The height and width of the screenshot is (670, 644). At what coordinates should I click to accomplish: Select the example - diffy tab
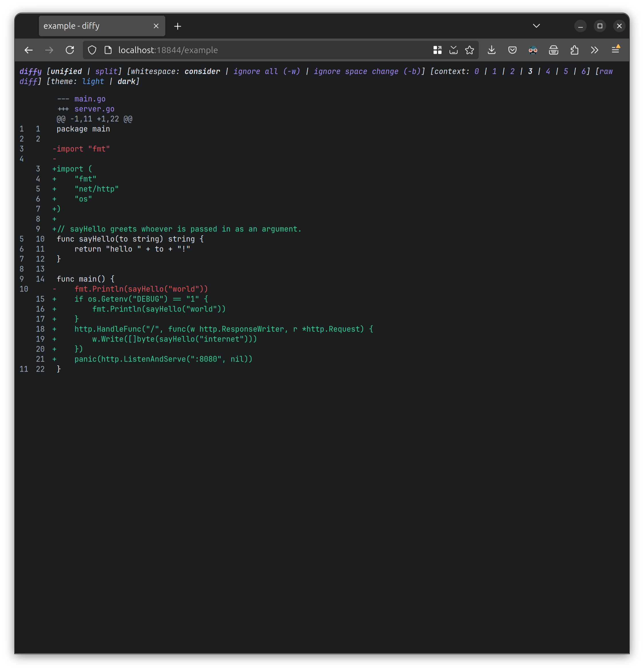[102, 26]
